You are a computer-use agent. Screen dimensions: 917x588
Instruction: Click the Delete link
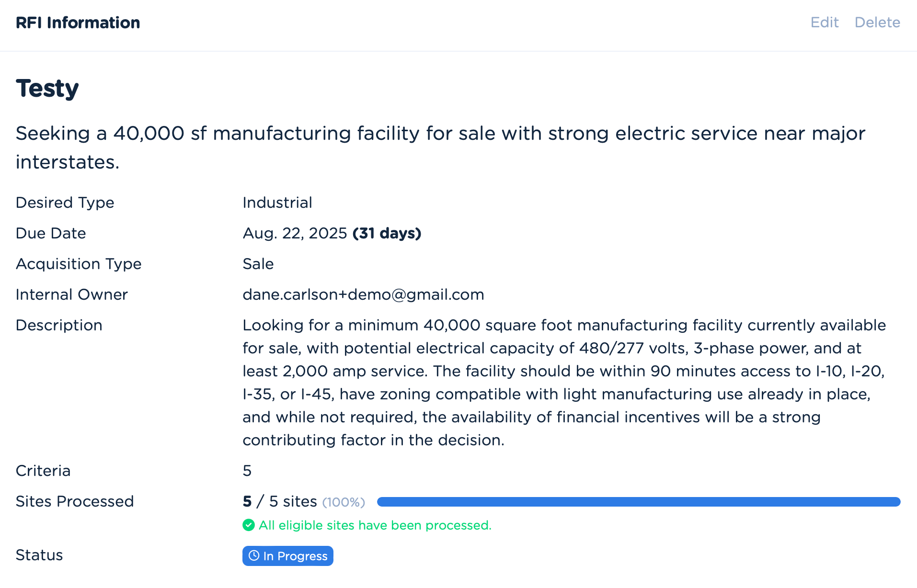[877, 23]
